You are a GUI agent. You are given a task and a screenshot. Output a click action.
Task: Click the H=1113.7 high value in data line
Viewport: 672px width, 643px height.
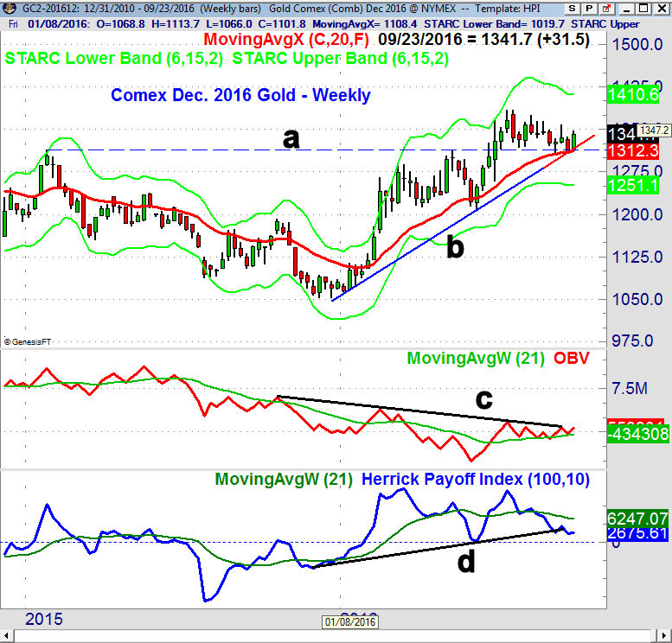click(x=176, y=24)
